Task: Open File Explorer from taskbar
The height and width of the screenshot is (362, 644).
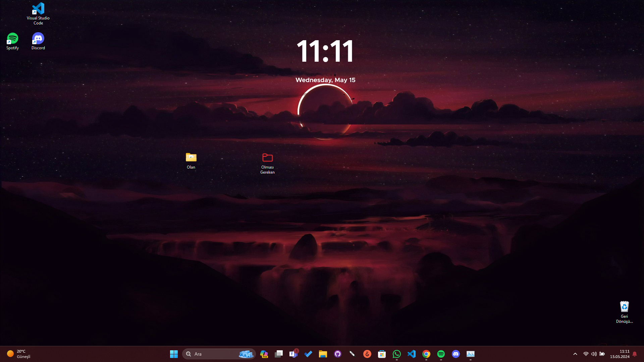Action: tap(323, 354)
